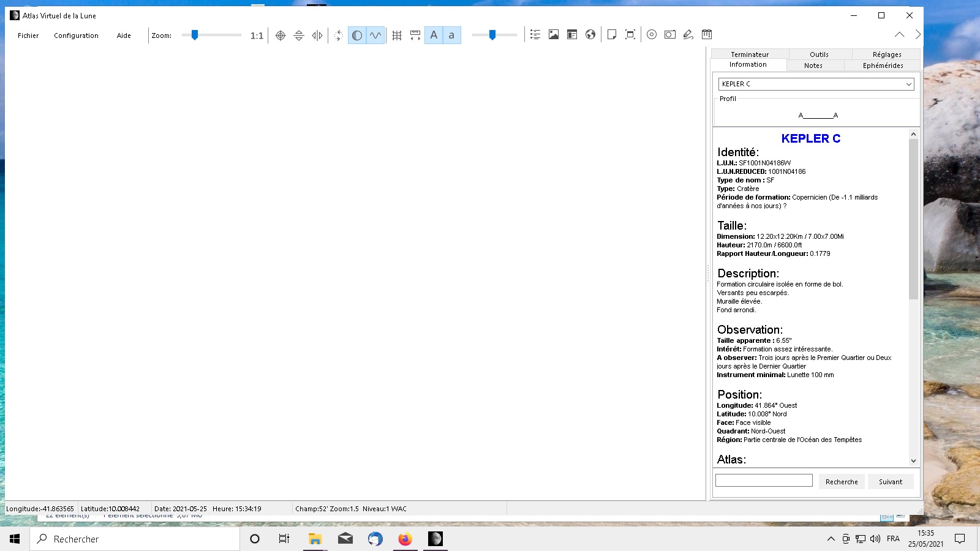This screenshot has height=551, width=980.
Task: Reset zoom with the 1:1 button
Action: pyautogui.click(x=257, y=36)
